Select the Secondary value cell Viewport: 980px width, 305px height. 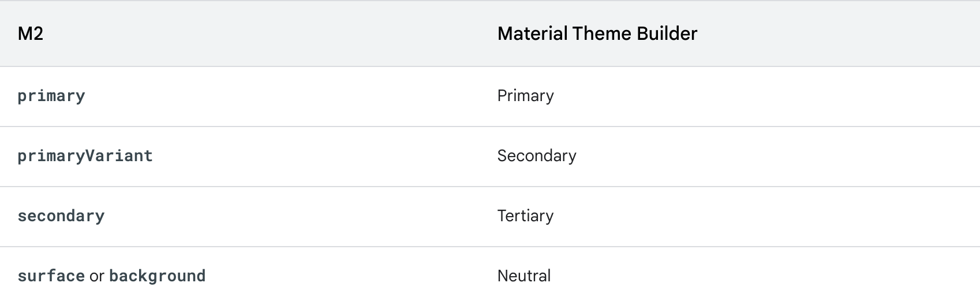pos(537,156)
